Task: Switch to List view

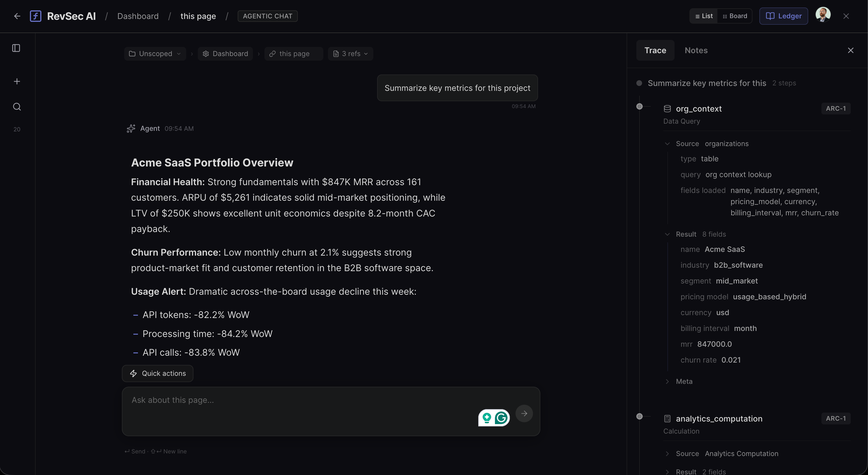Action: pos(704,16)
